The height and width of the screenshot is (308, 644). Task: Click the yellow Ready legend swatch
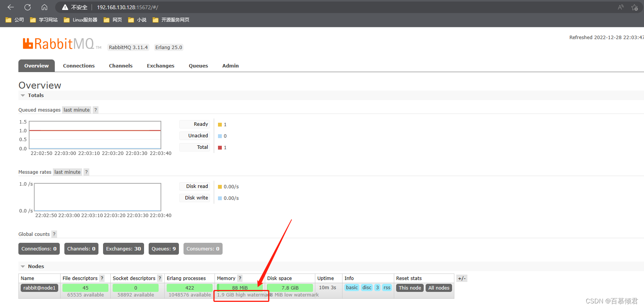220,125
